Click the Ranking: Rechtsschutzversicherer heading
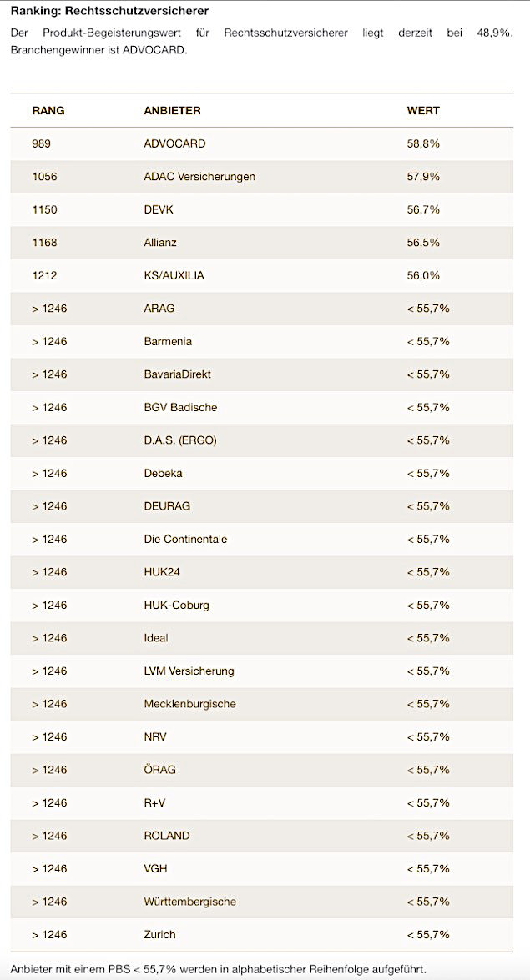The image size is (530, 980). [x=109, y=11]
